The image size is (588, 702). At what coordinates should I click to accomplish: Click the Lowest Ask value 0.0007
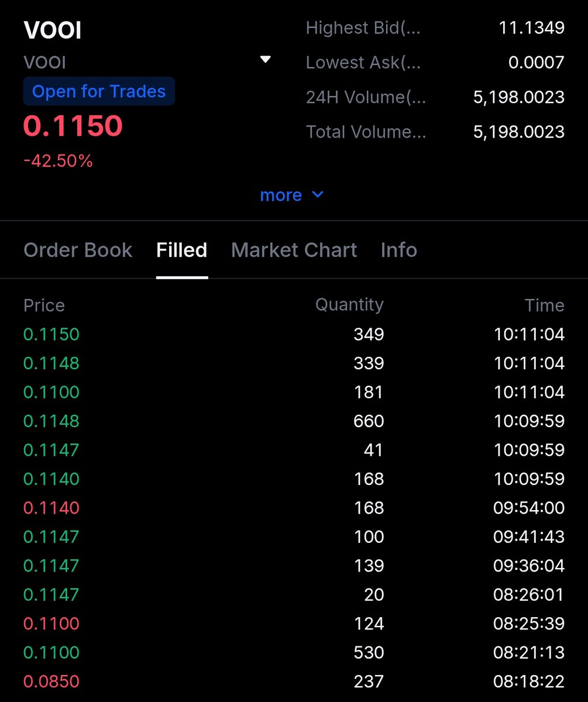(536, 62)
